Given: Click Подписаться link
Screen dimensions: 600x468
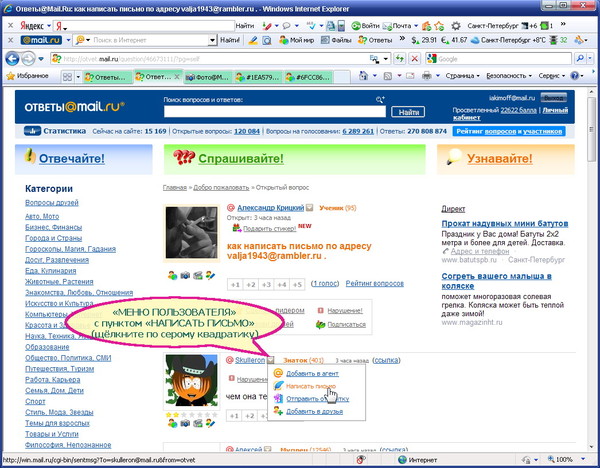Looking at the screenshot, I should (x=346, y=325).
